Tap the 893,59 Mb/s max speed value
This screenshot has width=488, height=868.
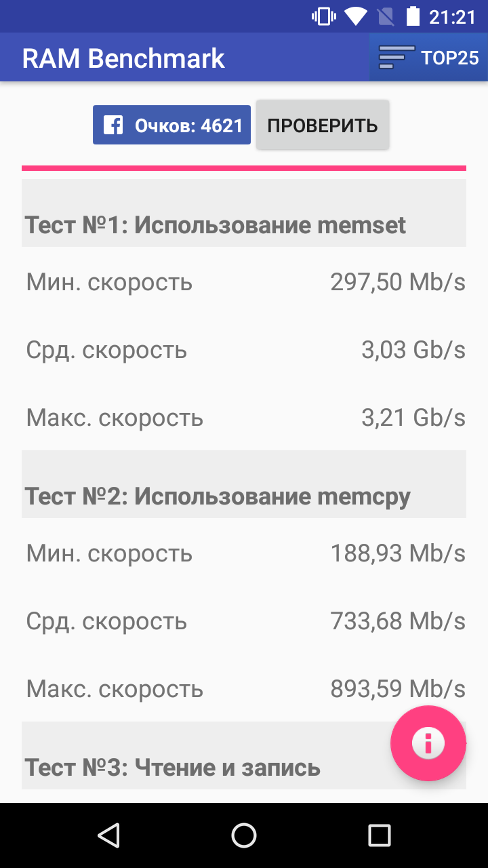click(398, 689)
